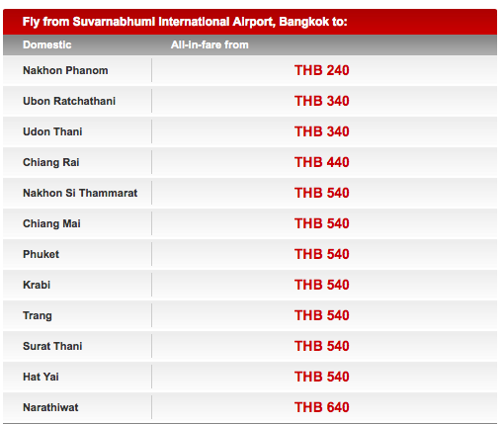The height and width of the screenshot is (424, 504).
Task: Click Hat Yai THB 540 fare
Action: click(321, 377)
